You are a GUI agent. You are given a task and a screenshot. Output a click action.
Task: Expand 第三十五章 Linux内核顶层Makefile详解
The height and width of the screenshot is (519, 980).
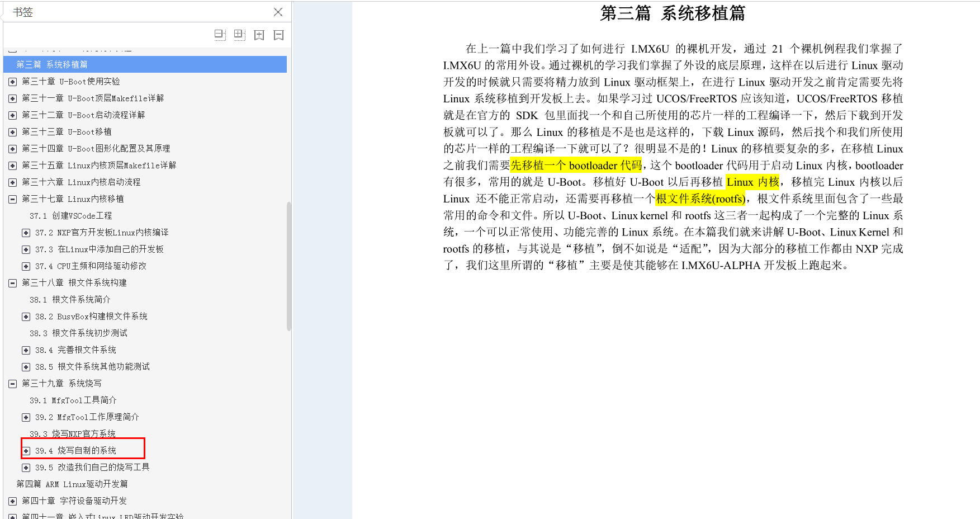click(x=12, y=166)
